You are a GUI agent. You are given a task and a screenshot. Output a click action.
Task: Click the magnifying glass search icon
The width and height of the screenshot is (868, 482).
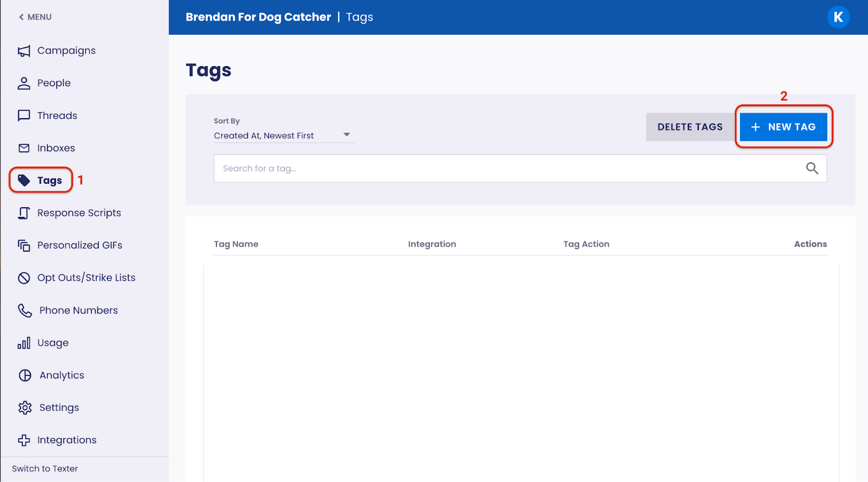(x=812, y=169)
